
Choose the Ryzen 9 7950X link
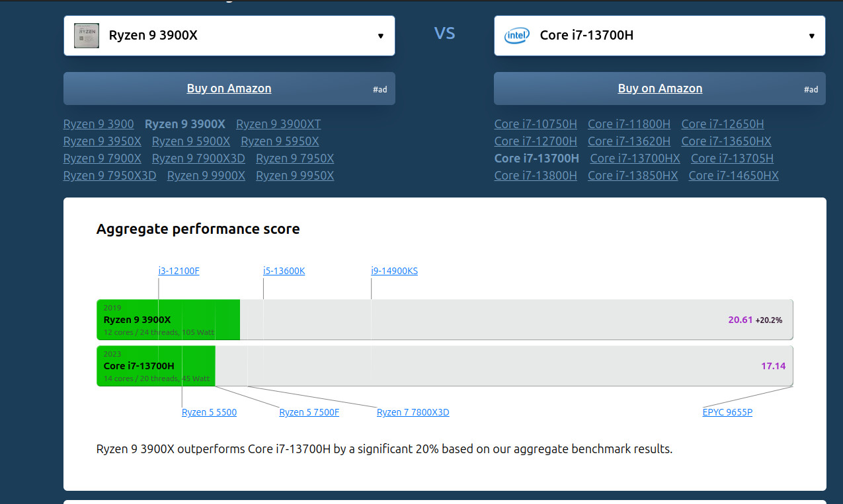[295, 159]
